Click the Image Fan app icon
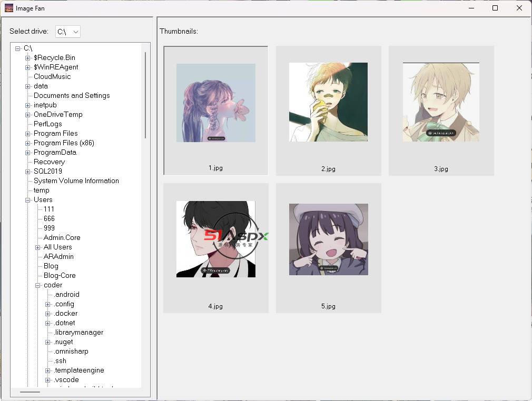Screen dimensions: 532x401 pyautogui.click(x=8, y=8)
